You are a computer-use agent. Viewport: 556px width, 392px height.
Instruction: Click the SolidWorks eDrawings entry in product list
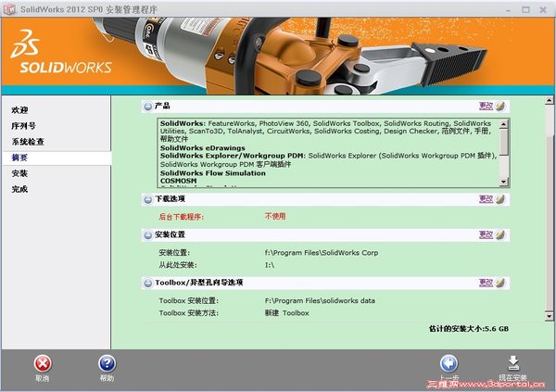(202, 148)
